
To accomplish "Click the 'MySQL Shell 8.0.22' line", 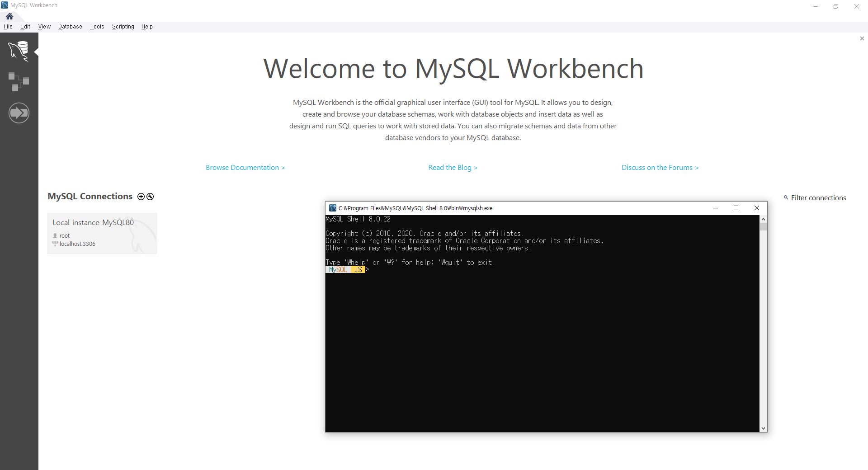I will click(x=358, y=219).
